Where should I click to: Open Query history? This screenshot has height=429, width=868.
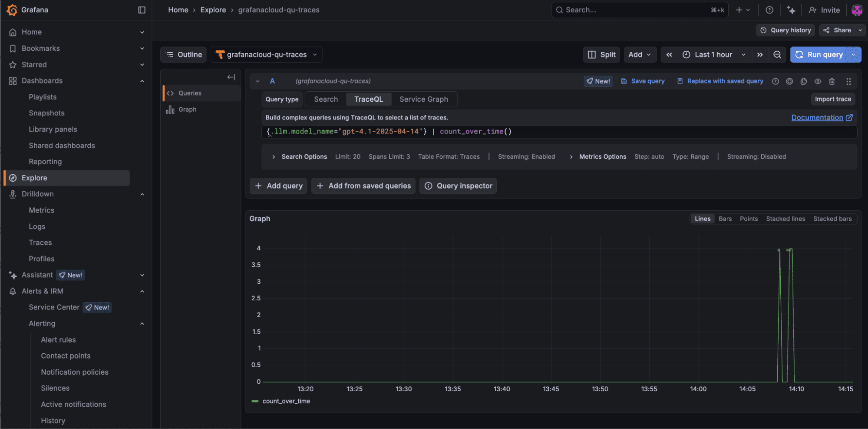[785, 30]
